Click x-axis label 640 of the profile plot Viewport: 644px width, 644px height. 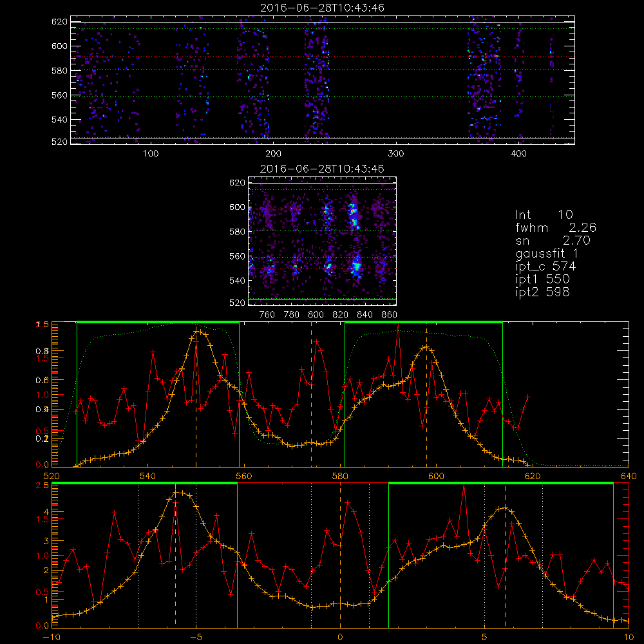[x=629, y=477]
